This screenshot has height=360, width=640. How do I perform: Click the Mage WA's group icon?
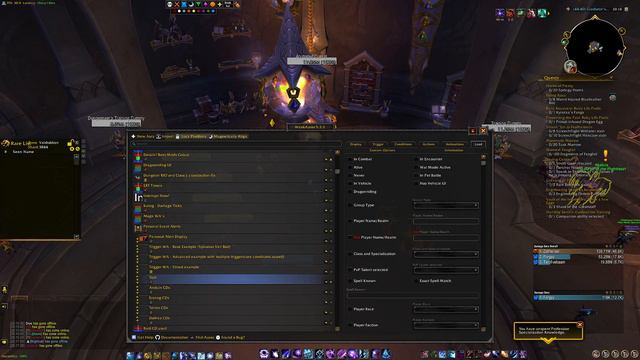(138, 218)
